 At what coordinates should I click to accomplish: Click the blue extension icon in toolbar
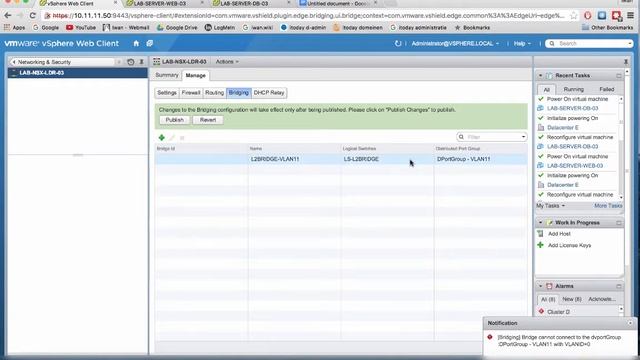point(602,16)
